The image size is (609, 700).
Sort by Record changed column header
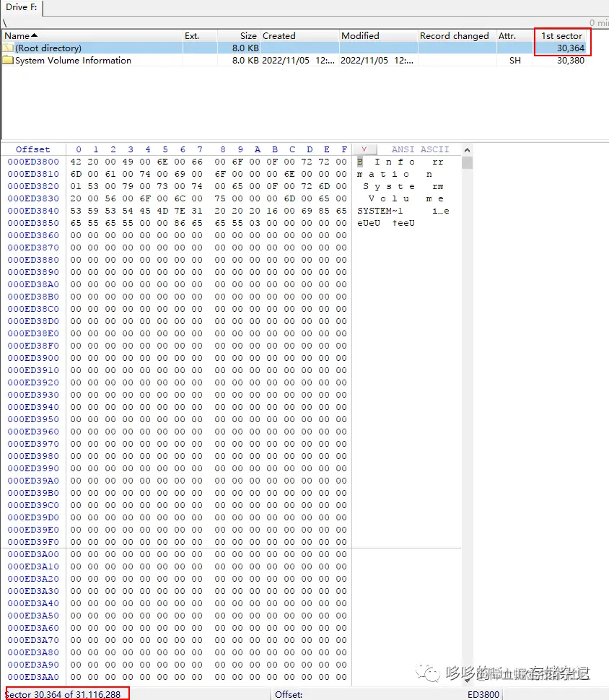(x=457, y=35)
